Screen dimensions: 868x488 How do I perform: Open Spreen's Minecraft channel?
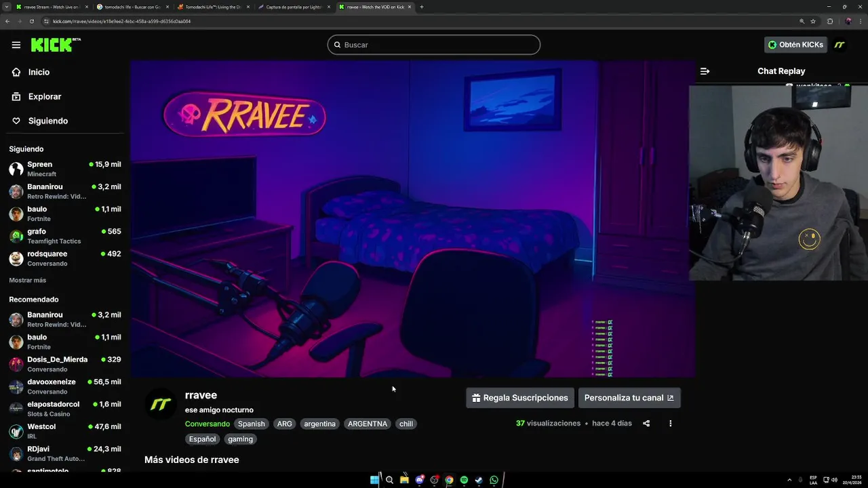coord(64,169)
